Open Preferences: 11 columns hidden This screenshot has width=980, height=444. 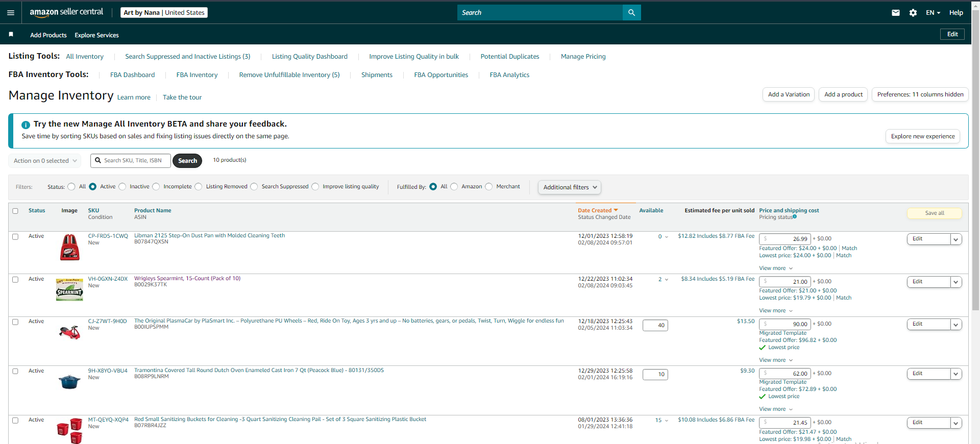[x=920, y=94]
